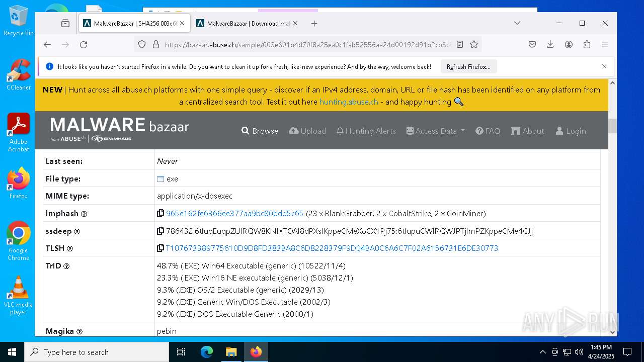This screenshot has width=644, height=362.
Task: Open the Firefox account icon
Action: [569, 44]
